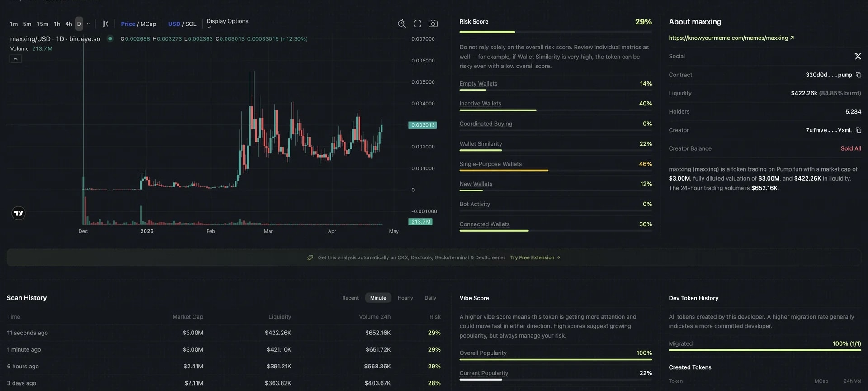The image size is (868, 391).
Task: Select the 5m timeframe
Action: [x=27, y=24]
